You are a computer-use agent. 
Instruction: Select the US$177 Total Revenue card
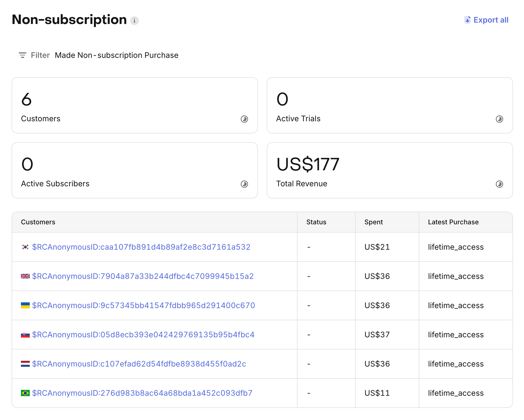(389, 170)
